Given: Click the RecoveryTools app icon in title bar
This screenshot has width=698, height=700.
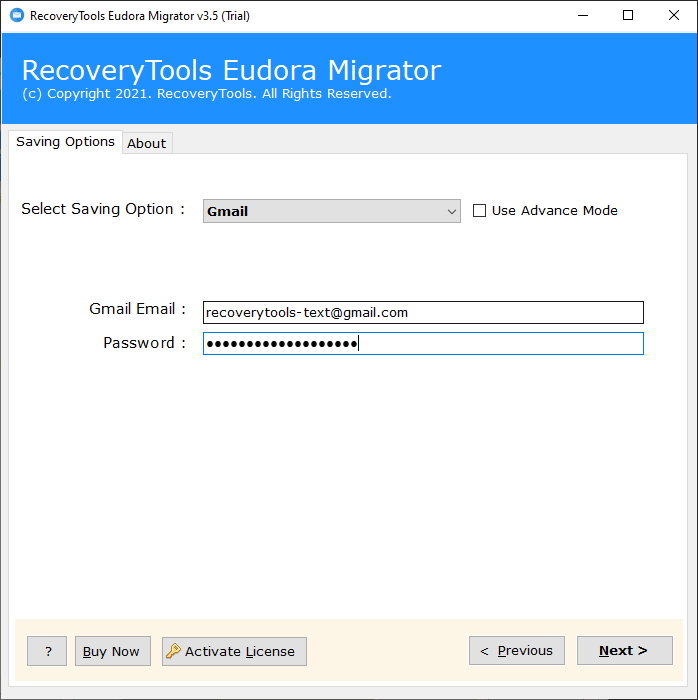Looking at the screenshot, I should tap(17, 16).
